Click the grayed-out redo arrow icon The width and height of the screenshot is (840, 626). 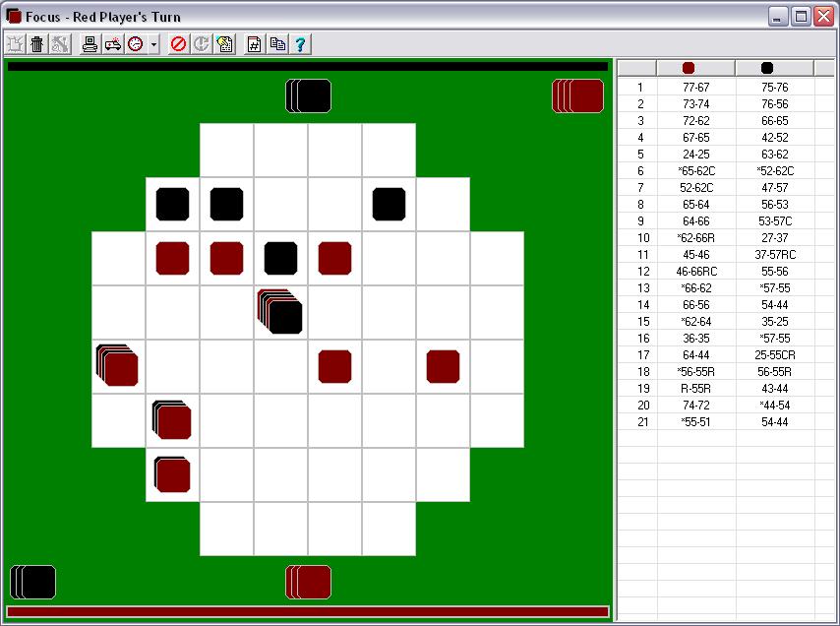click(202, 44)
